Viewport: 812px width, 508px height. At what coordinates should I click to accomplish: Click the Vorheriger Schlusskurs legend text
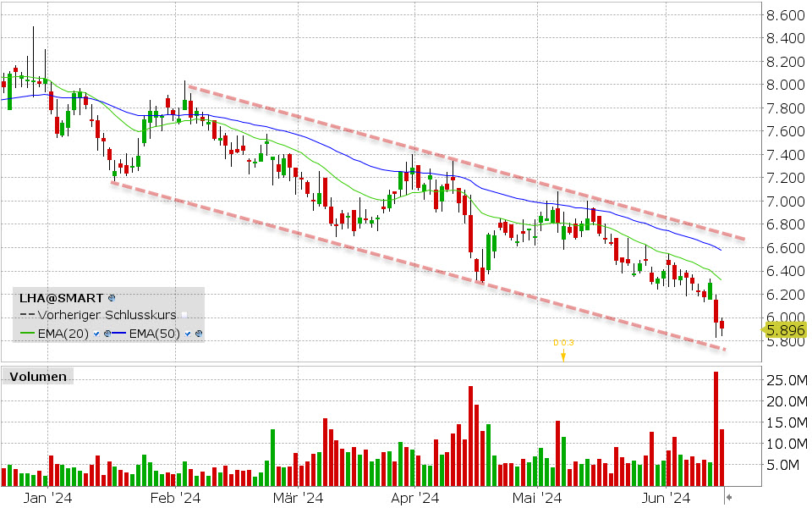pos(107,315)
